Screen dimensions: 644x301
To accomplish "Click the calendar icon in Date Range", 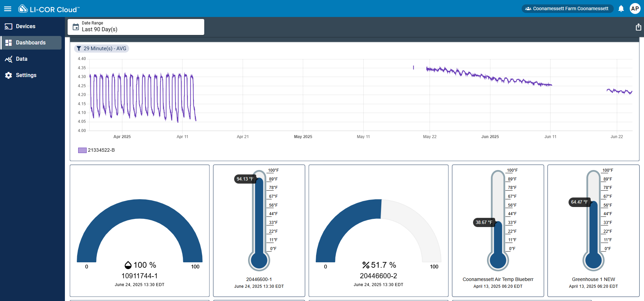I will coord(76,27).
